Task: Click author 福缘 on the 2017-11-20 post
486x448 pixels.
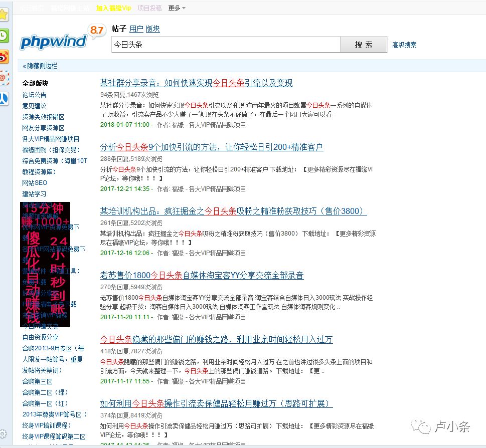Action: tap(178, 317)
